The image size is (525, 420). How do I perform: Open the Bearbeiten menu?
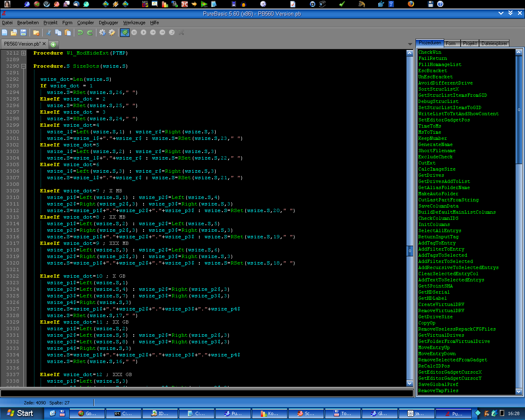coord(28,23)
